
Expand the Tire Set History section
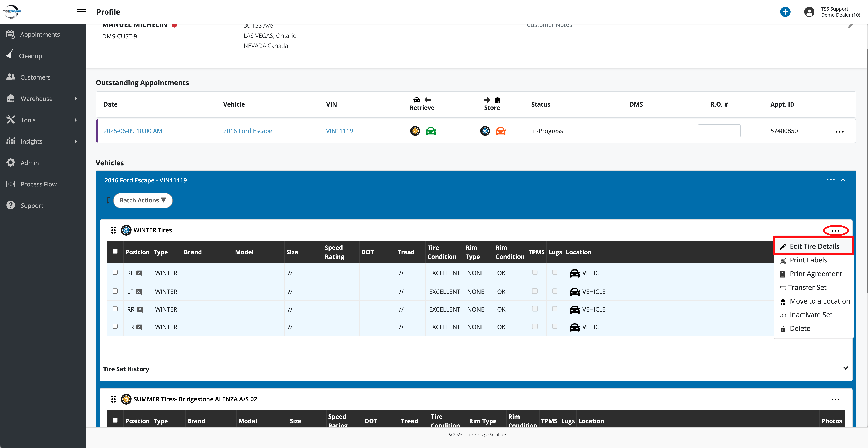point(845,368)
